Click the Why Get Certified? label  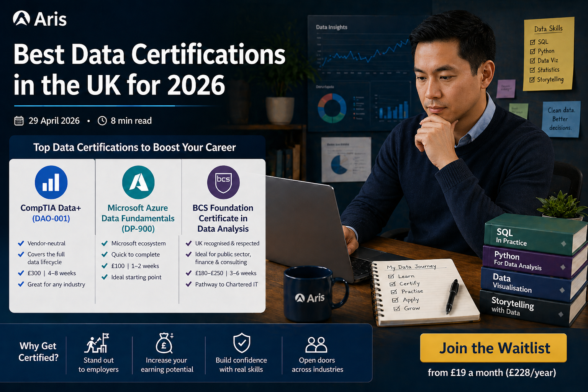click(x=38, y=351)
